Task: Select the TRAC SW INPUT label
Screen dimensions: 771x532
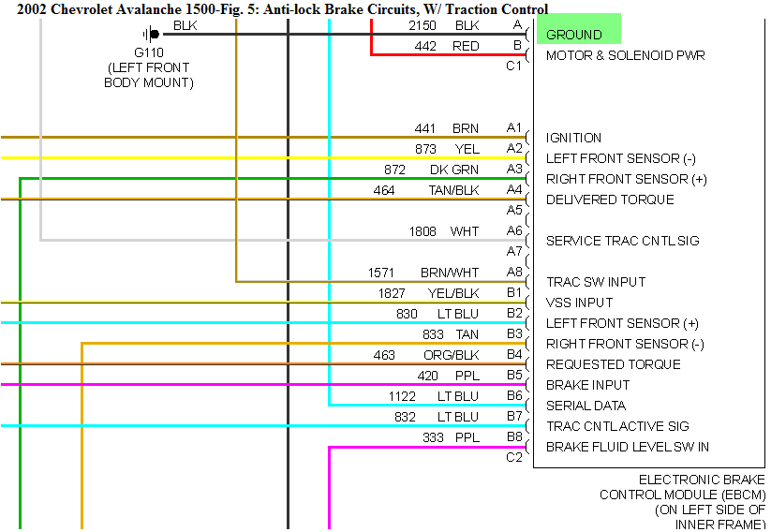Action: tap(596, 282)
